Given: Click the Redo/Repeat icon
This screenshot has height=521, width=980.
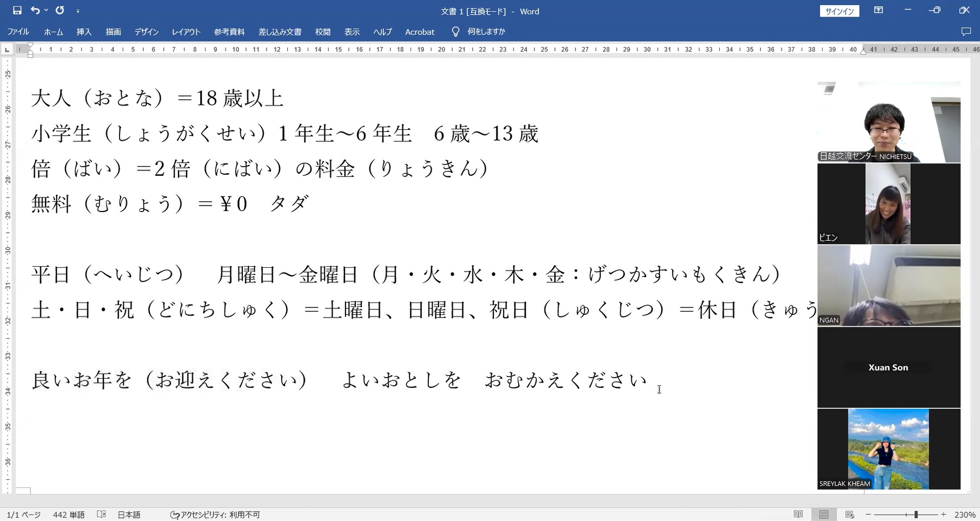Looking at the screenshot, I should (59, 10).
